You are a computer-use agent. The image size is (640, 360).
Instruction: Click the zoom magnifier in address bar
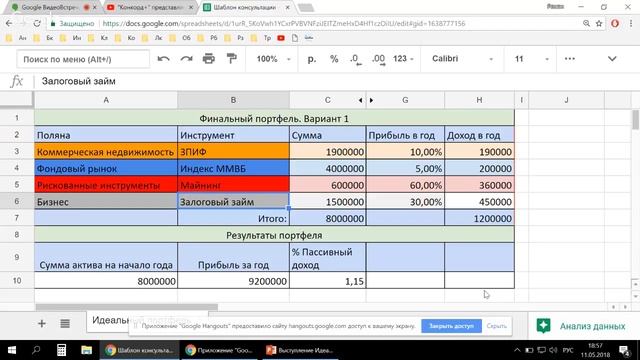point(586,24)
